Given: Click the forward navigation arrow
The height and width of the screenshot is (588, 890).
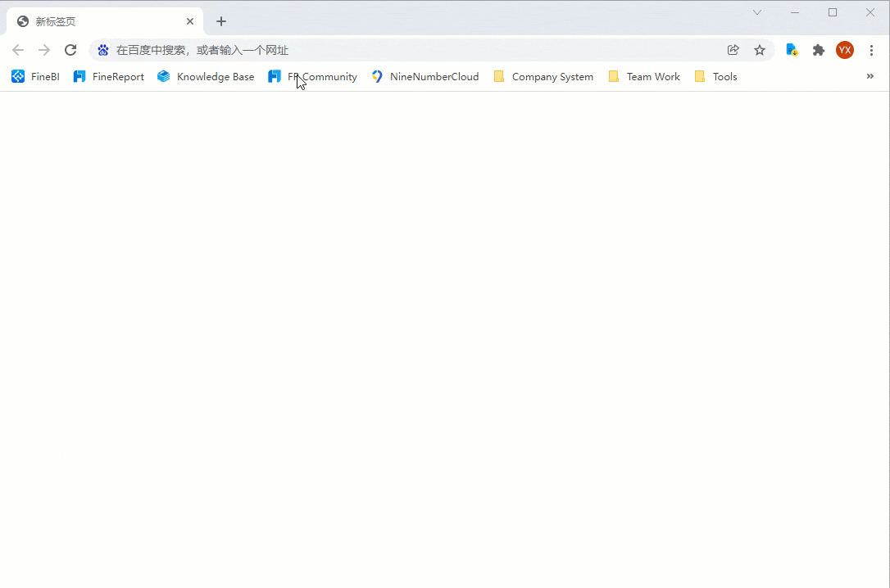Looking at the screenshot, I should 43,50.
